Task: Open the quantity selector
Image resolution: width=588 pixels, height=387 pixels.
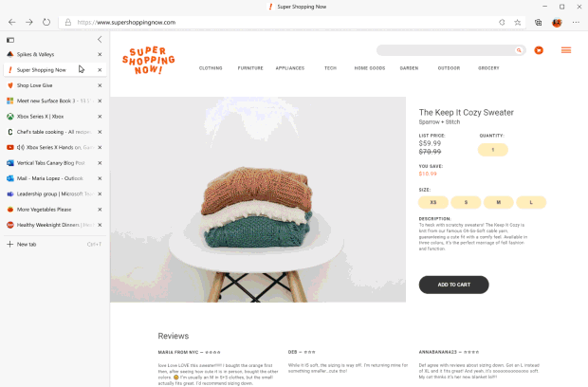Action: (493, 150)
